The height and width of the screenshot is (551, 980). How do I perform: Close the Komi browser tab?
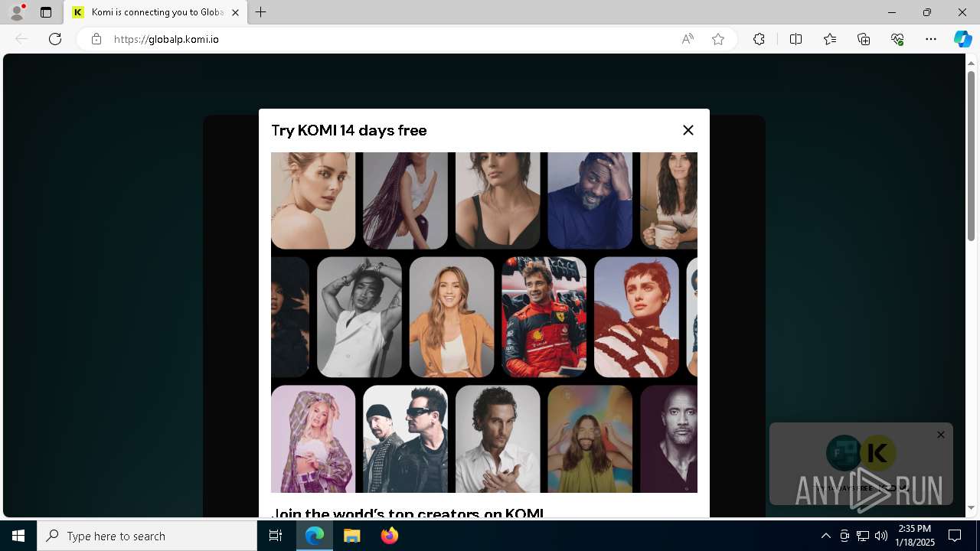(235, 12)
